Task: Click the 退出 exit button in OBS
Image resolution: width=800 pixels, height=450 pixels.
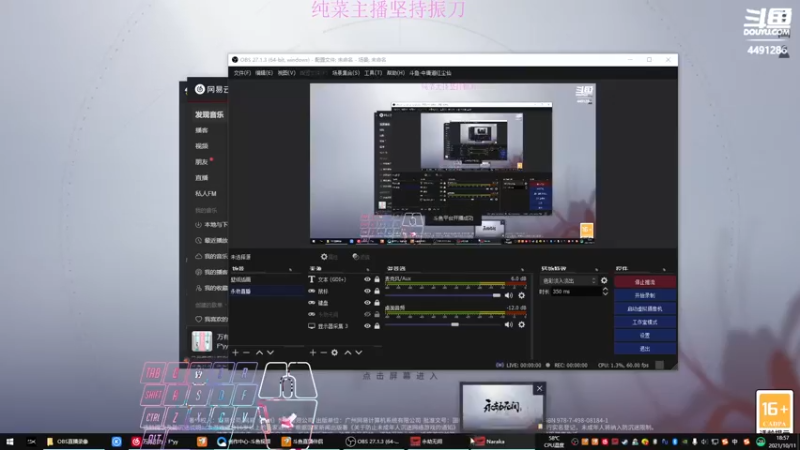Action: pos(645,348)
